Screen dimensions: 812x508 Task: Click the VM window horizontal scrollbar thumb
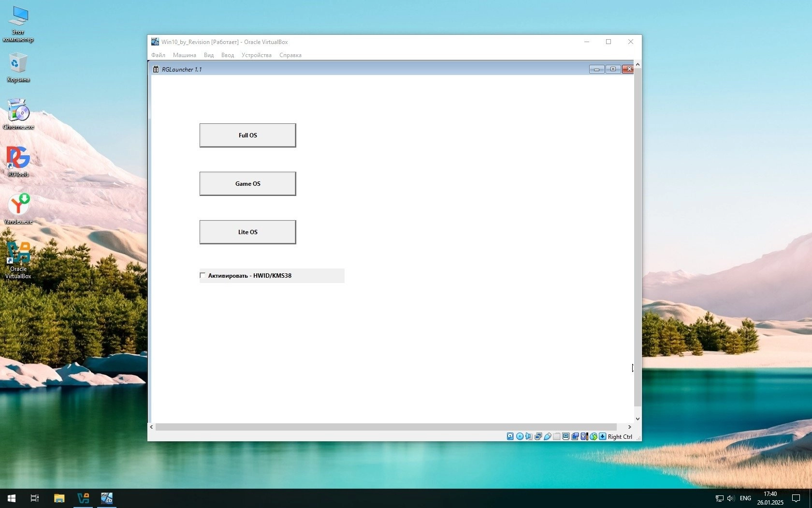(x=386, y=427)
